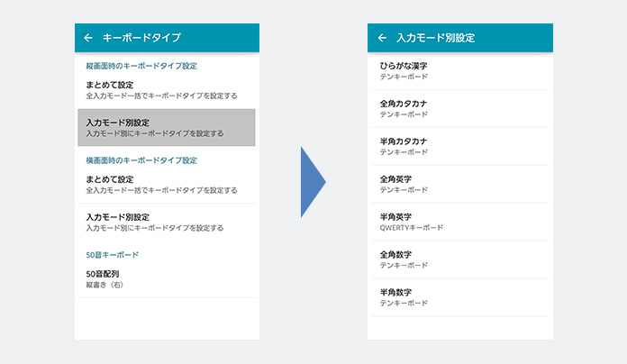627x364 pixels.
Task: Select the 半角数字 input mode entry
Action: pyautogui.click(x=460, y=298)
